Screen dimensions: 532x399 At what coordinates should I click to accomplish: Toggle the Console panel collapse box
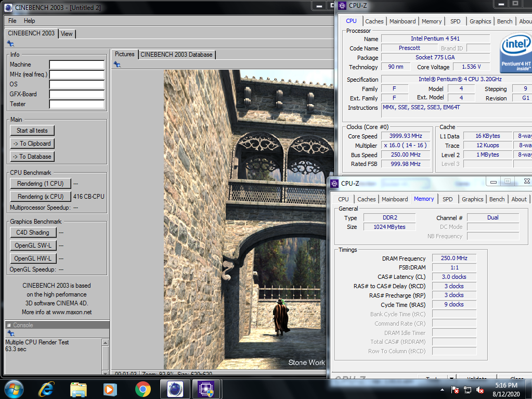click(x=9, y=325)
